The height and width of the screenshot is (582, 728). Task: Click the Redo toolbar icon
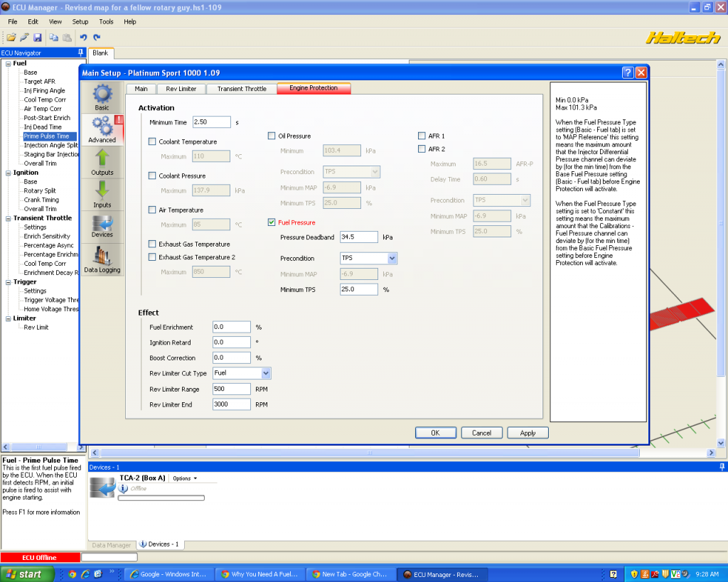tap(97, 38)
